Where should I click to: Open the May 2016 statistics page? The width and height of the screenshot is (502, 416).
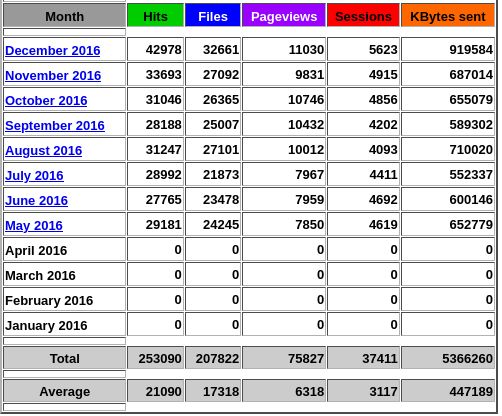click(x=34, y=225)
